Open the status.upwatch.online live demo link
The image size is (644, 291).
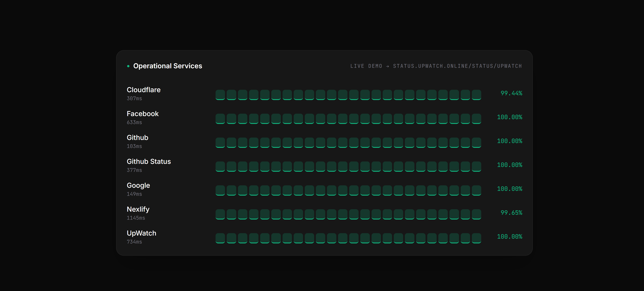pos(436,66)
